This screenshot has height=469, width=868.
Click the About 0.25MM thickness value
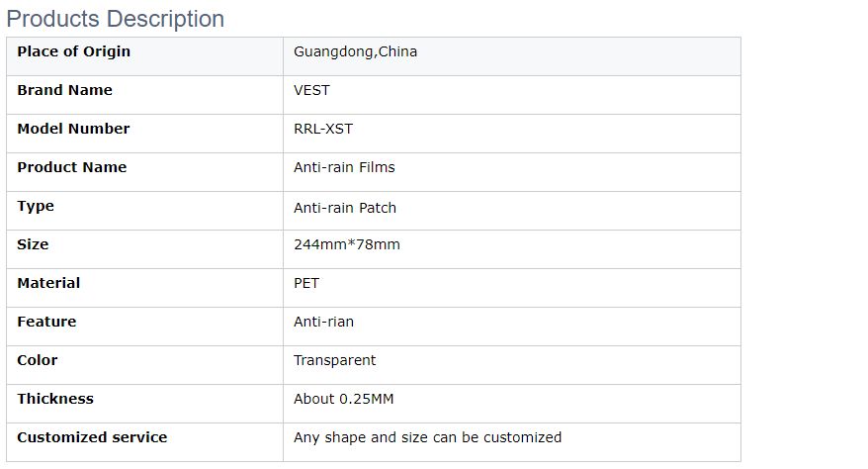pyautogui.click(x=344, y=399)
